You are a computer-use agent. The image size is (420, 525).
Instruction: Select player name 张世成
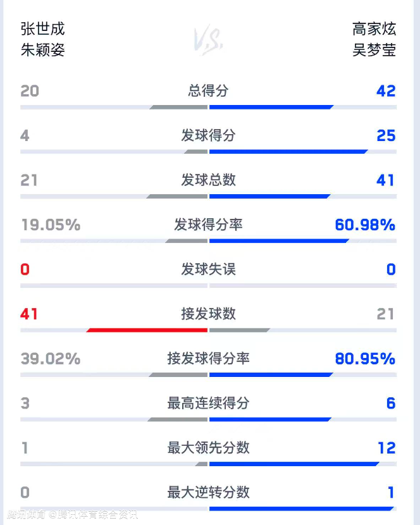point(42,29)
